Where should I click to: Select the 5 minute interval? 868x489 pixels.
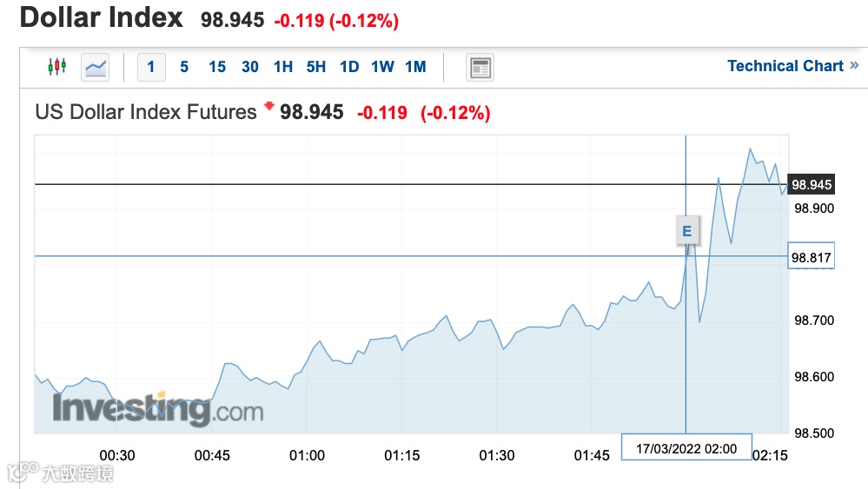[x=184, y=67]
